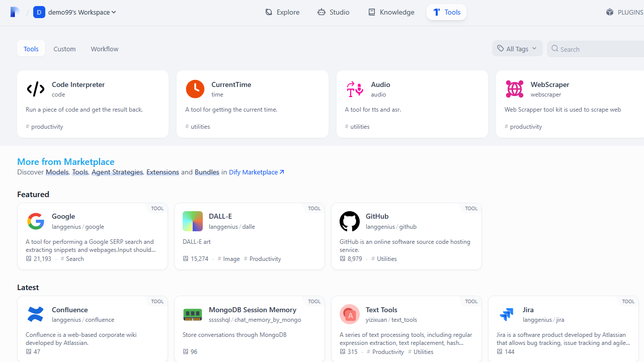Open the All Tags filter dropdown
The height and width of the screenshot is (362, 644).
tap(517, 49)
